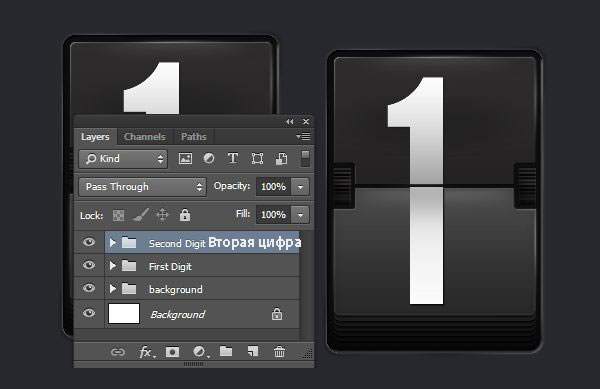Click the background group folder icon
This screenshot has width=600, height=389.
point(129,289)
